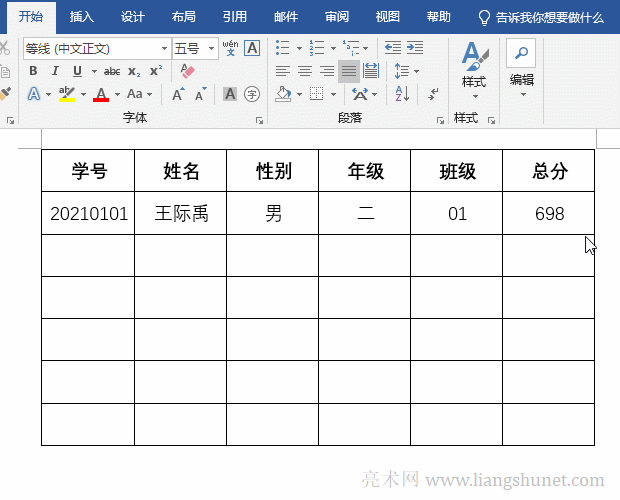Click Decrease Font Size icon
The width and height of the screenshot is (620, 500).
click(200, 94)
